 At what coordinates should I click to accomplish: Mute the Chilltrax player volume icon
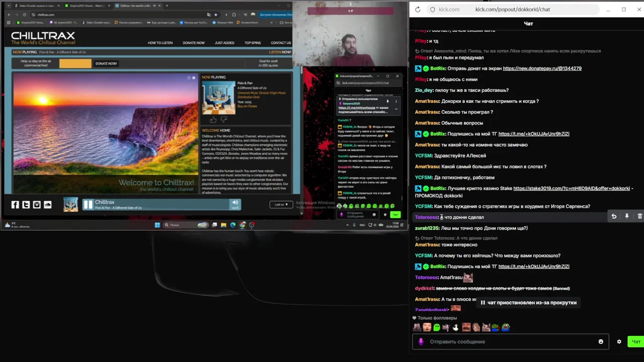point(234,202)
